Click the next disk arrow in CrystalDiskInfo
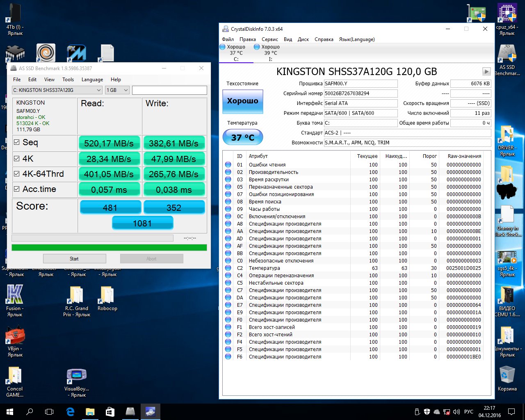The height and width of the screenshot is (420, 525). (486, 71)
